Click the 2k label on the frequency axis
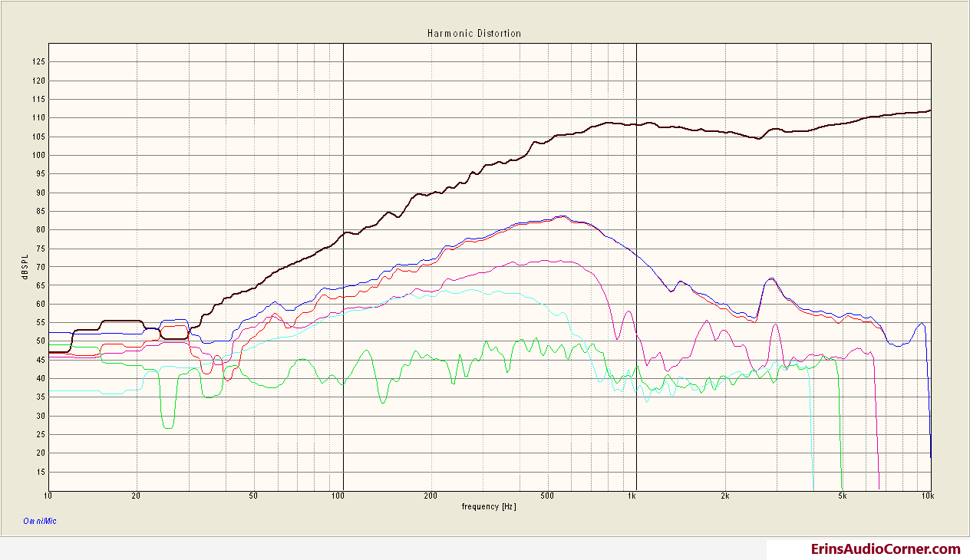The width and height of the screenshot is (970, 560). (x=724, y=496)
